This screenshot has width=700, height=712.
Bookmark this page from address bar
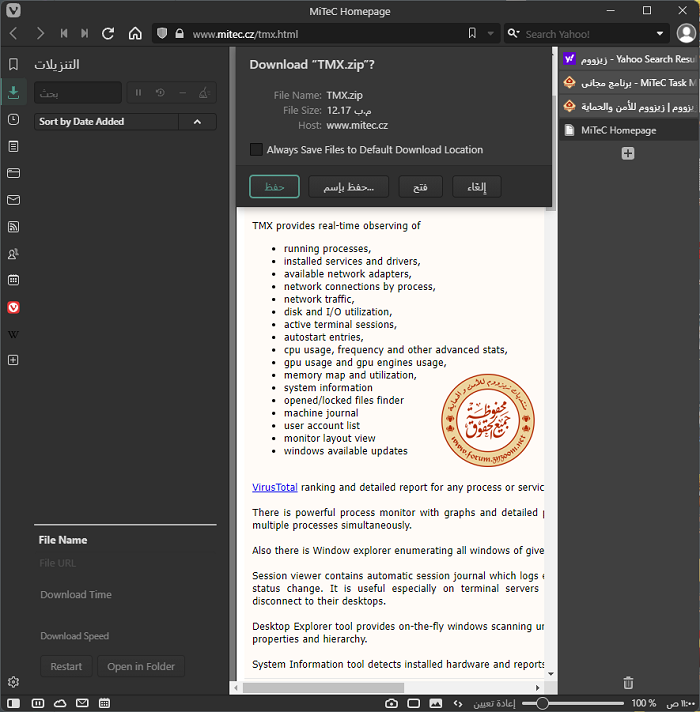coord(472,33)
